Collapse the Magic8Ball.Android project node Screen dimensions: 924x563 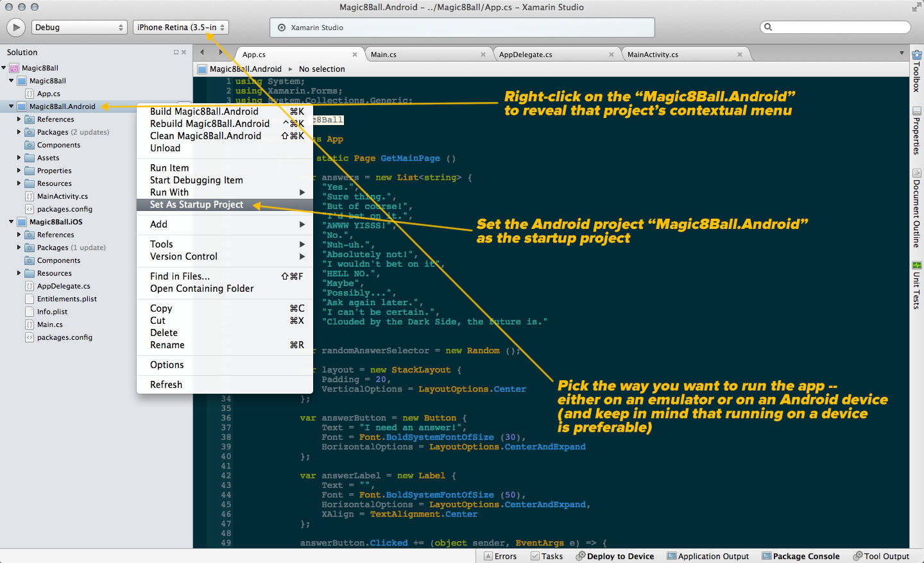(x=12, y=106)
